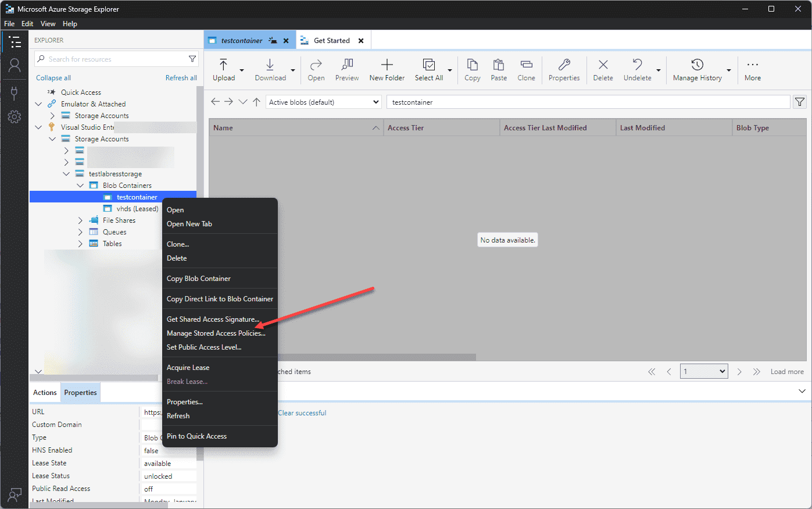
Task: Open the Active blobs (default) dropdown
Action: tap(324, 102)
